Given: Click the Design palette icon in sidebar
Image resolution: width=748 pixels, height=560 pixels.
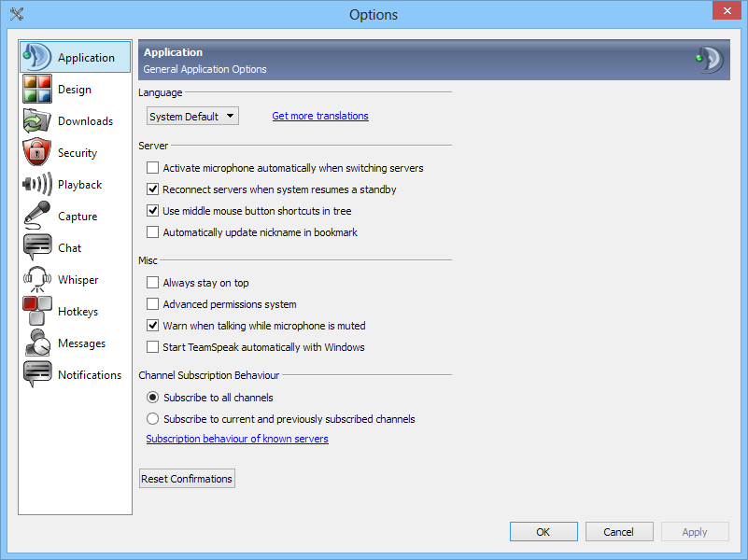Looking at the screenshot, I should point(36,90).
